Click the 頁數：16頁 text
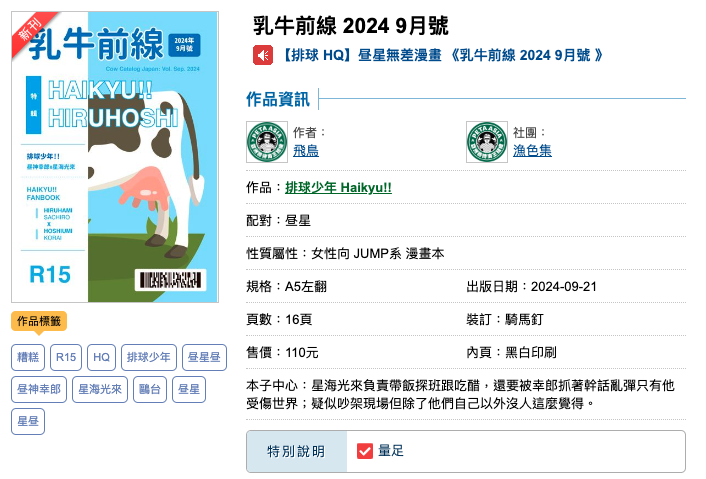The height and width of the screenshot is (479, 706). point(279,319)
